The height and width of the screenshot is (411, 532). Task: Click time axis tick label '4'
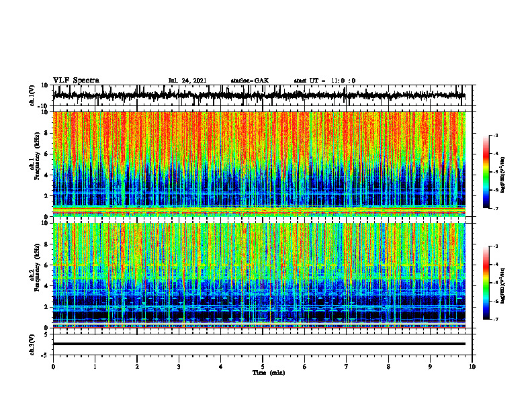(221, 367)
